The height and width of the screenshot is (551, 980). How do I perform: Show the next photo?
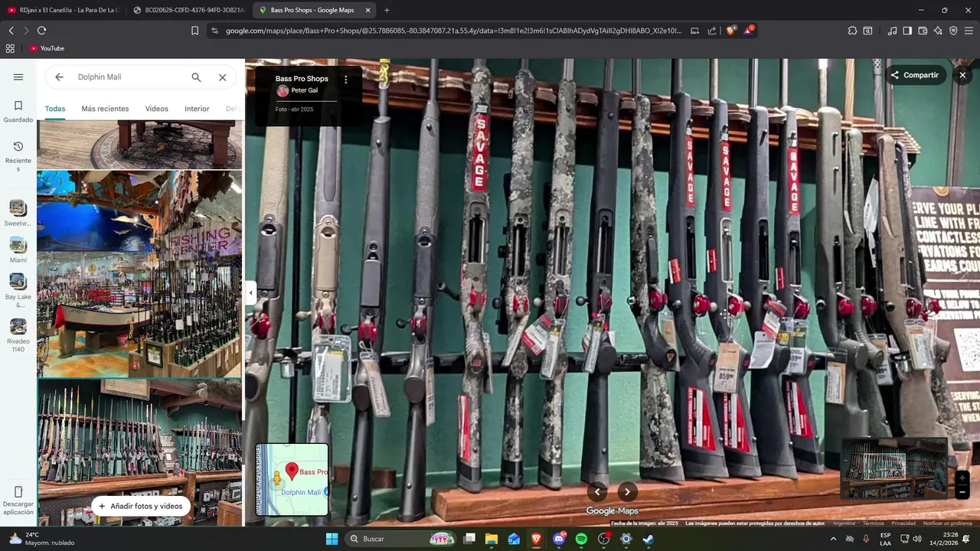pos(627,492)
